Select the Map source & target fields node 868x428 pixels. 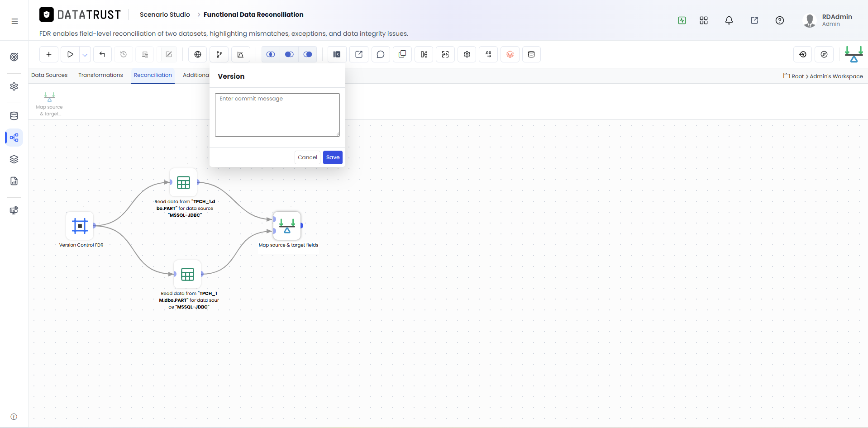coord(287,225)
